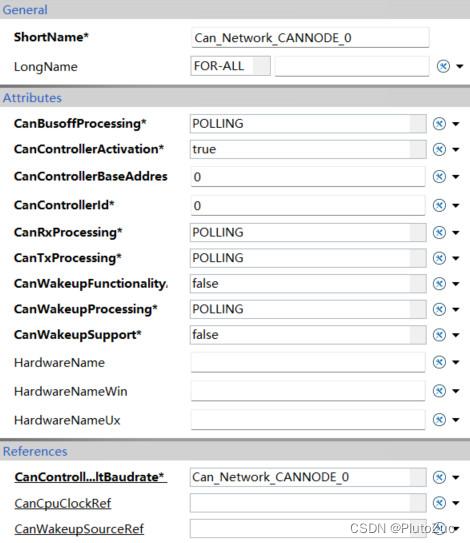This screenshot has height=543, width=470.
Task: Expand arrow menu beside CanTxProcessing row
Action: 456,258
